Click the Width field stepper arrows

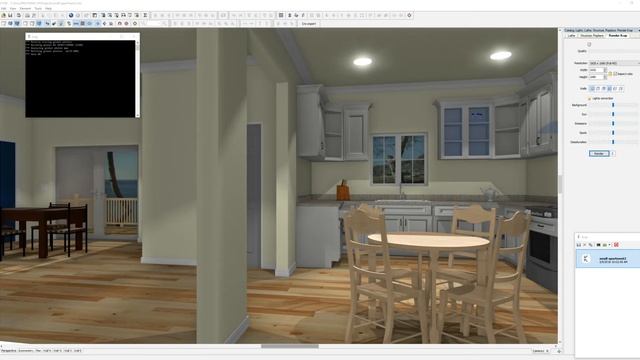pos(605,70)
